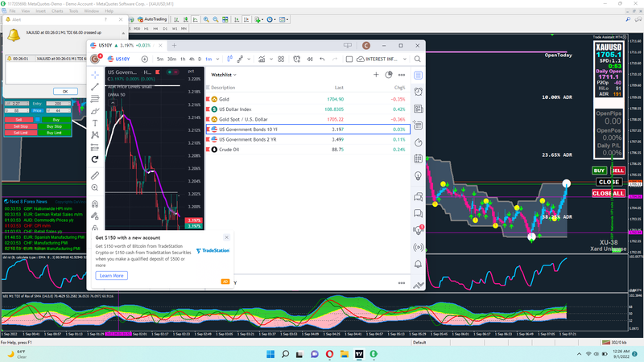Select the crosshair cursor tool in TradingView

(95, 75)
